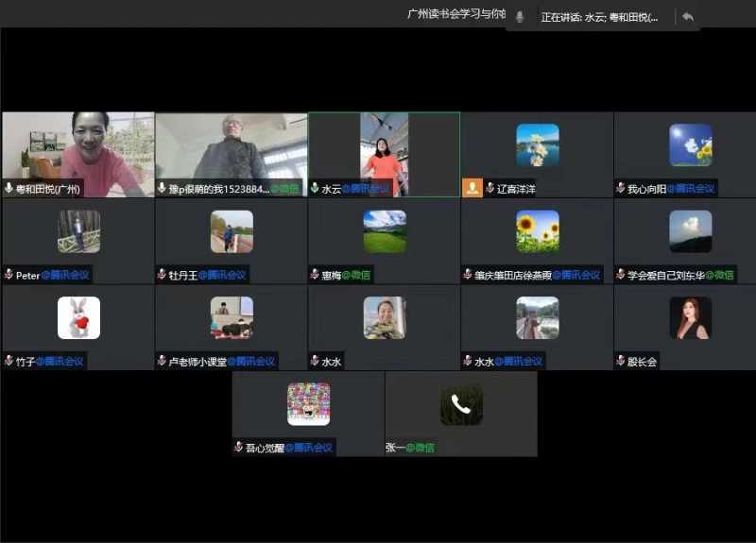Viewport: 756px width, 543px height.
Task: Toggle the green mic indicator for 水云
Action: click(x=315, y=189)
